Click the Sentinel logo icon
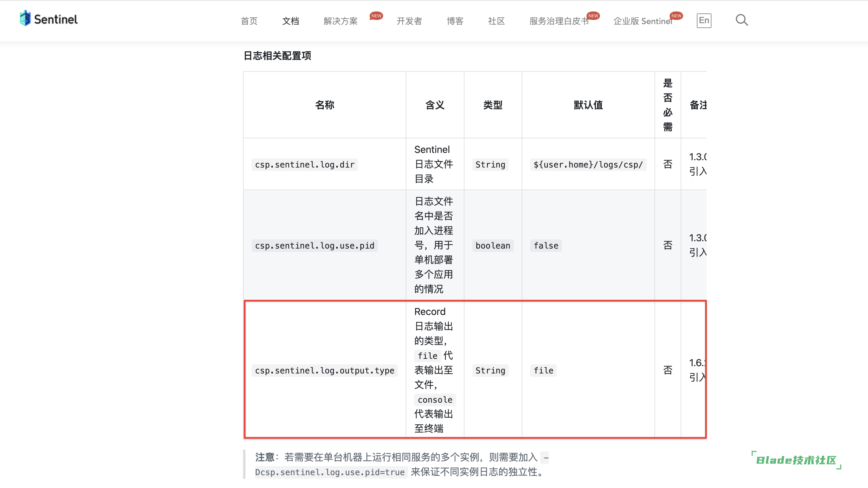The image size is (868, 488). point(25,19)
